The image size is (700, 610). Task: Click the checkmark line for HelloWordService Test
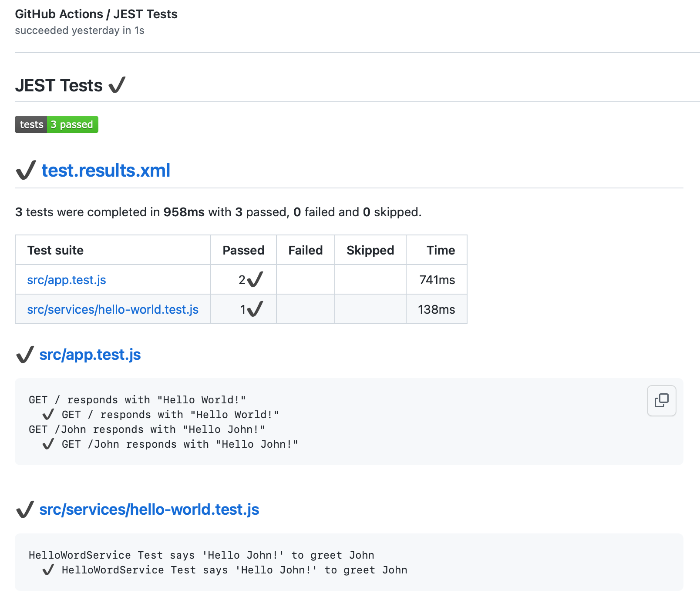point(225,570)
